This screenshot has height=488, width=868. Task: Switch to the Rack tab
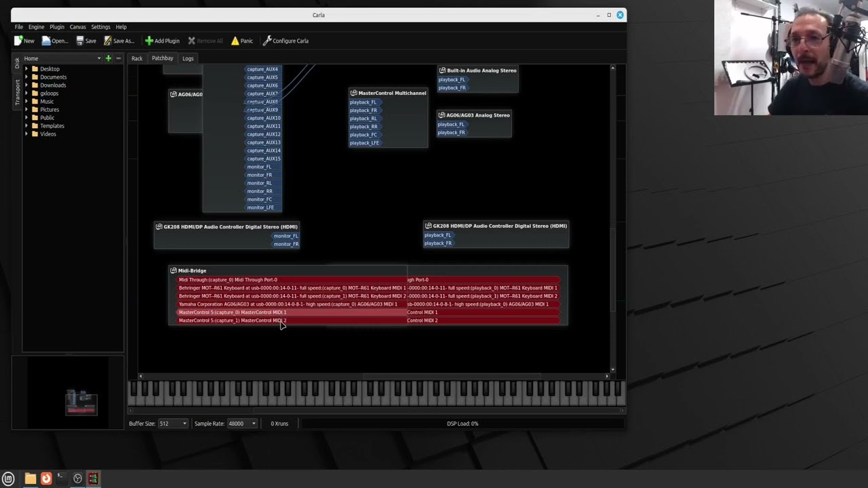(x=137, y=58)
